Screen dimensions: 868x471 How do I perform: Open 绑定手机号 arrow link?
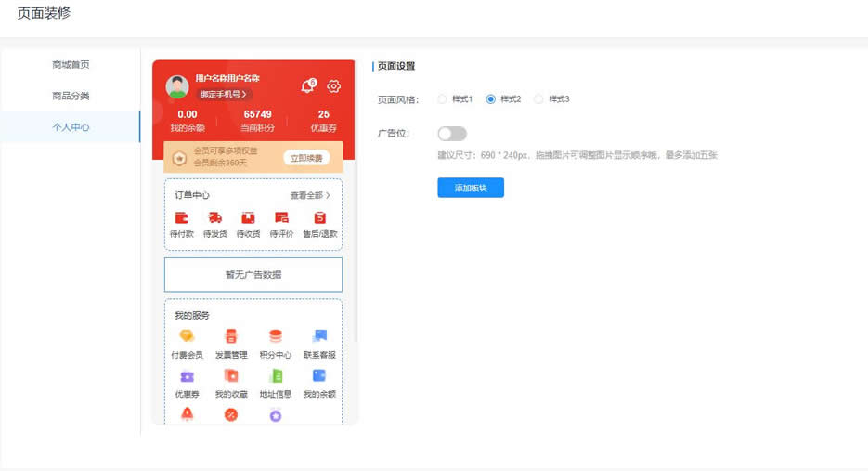(x=223, y=94)
